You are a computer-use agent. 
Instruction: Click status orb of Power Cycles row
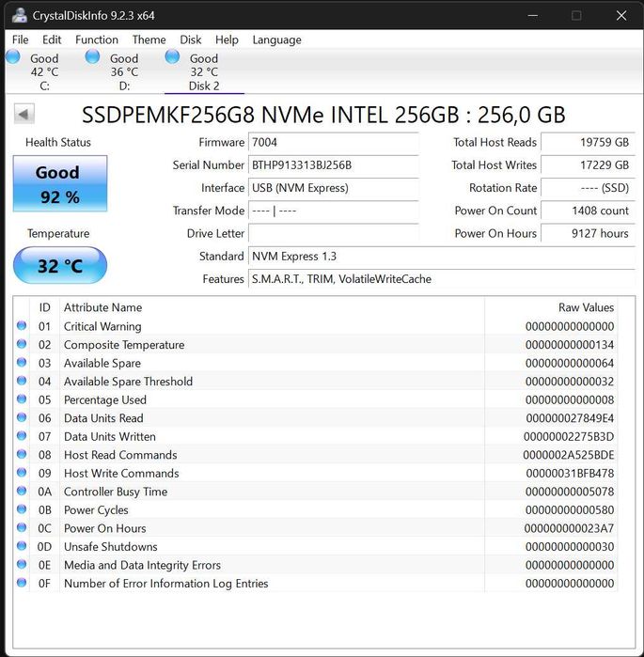(x=22, y=509)
